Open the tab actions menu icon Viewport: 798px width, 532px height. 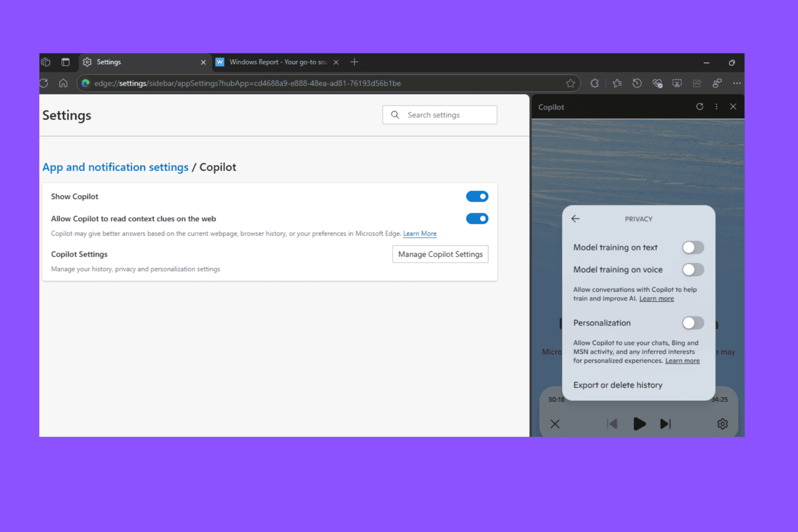coord(65,62)
